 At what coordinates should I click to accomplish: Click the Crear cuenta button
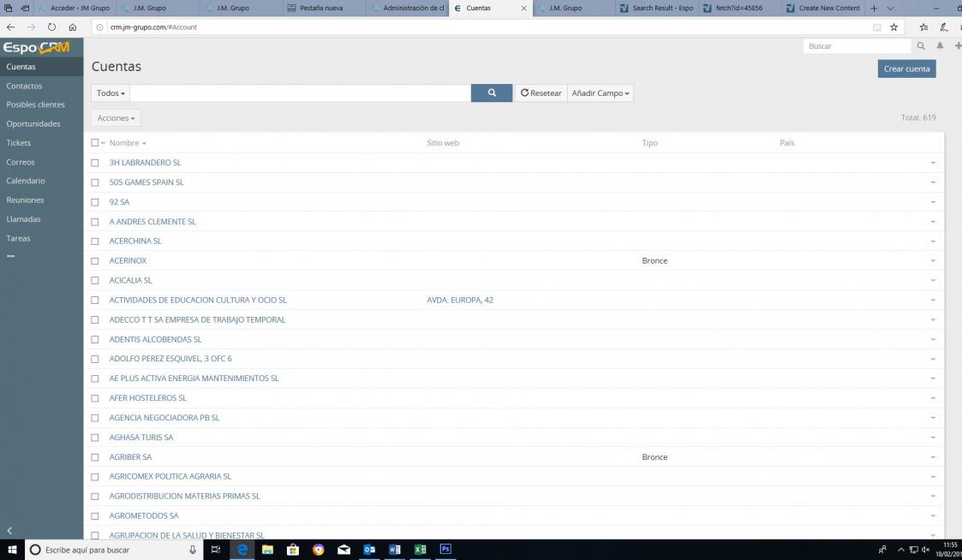[906, 69]
